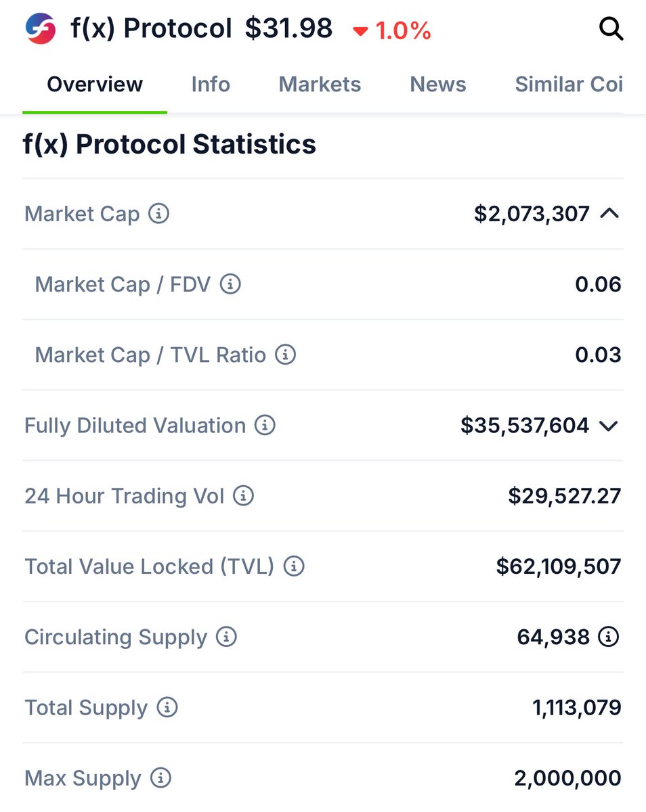646x812 pixels.
Task: Show info tooltip next to Circulating Supply label
Action: [226, 637]
